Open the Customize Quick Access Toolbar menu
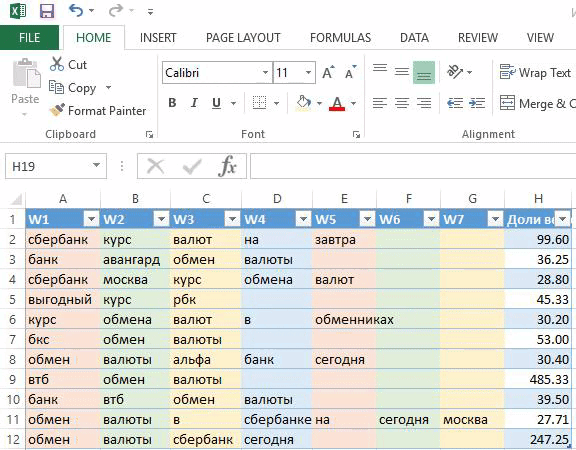This screenshot has width=576, height=450. 150,12
